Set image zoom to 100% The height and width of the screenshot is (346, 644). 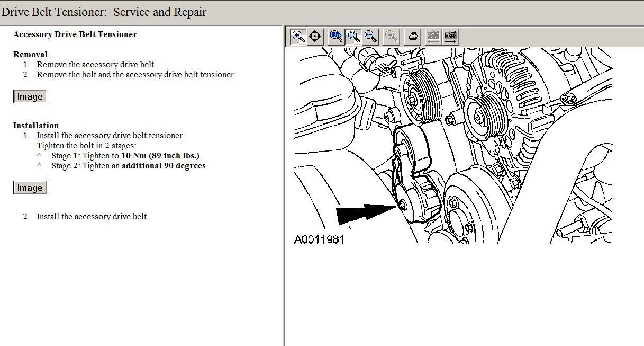[336, 37]
